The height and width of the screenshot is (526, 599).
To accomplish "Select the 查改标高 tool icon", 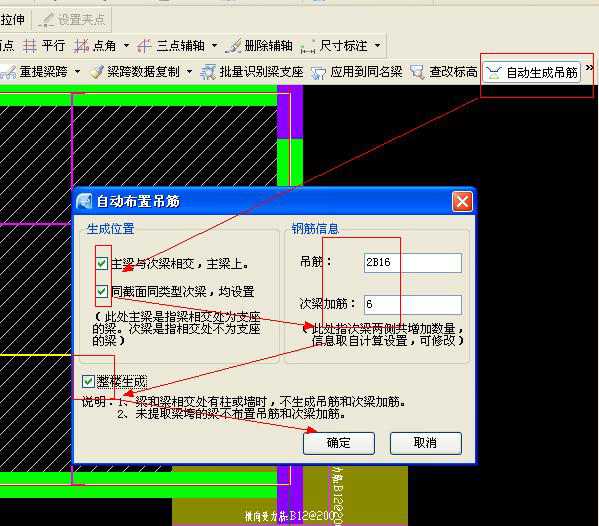I will point(417,72).
